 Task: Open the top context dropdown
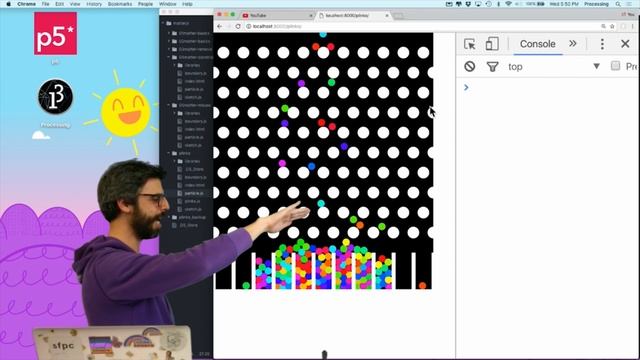553,67
